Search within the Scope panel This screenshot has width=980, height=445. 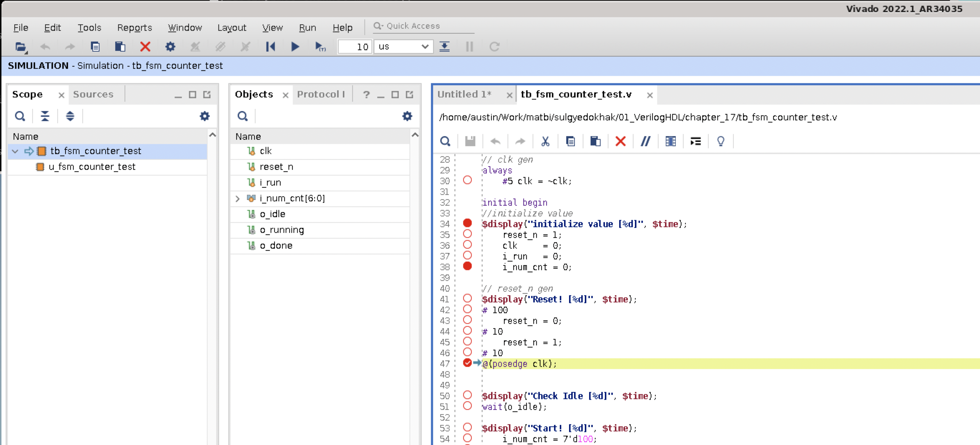point(20,116)
